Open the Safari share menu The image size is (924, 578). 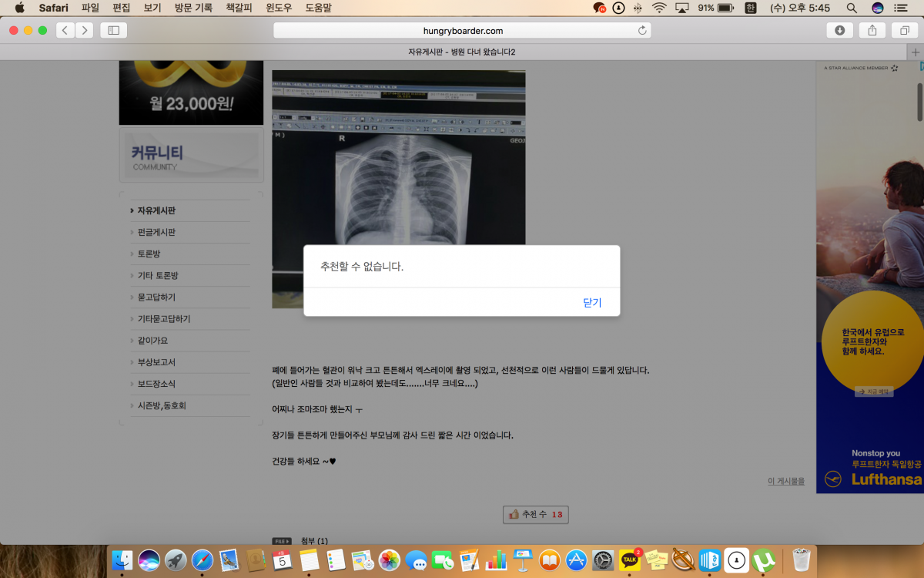click(x=872, y=30)
